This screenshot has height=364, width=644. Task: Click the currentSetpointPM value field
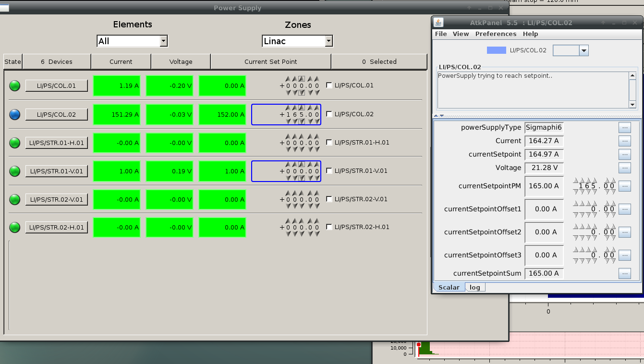click(x=544, y=186)
